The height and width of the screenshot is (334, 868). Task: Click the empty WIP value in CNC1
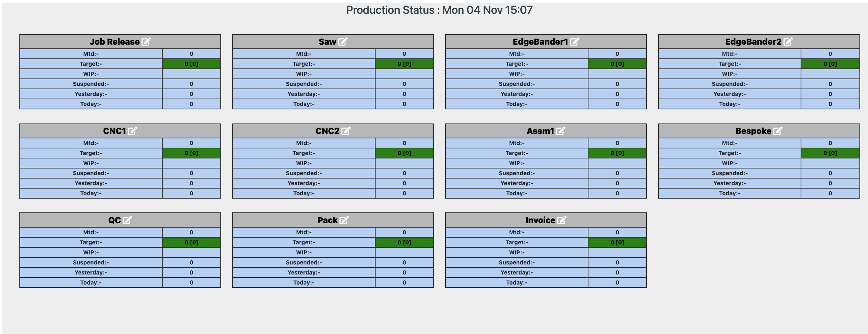[191, 163]
